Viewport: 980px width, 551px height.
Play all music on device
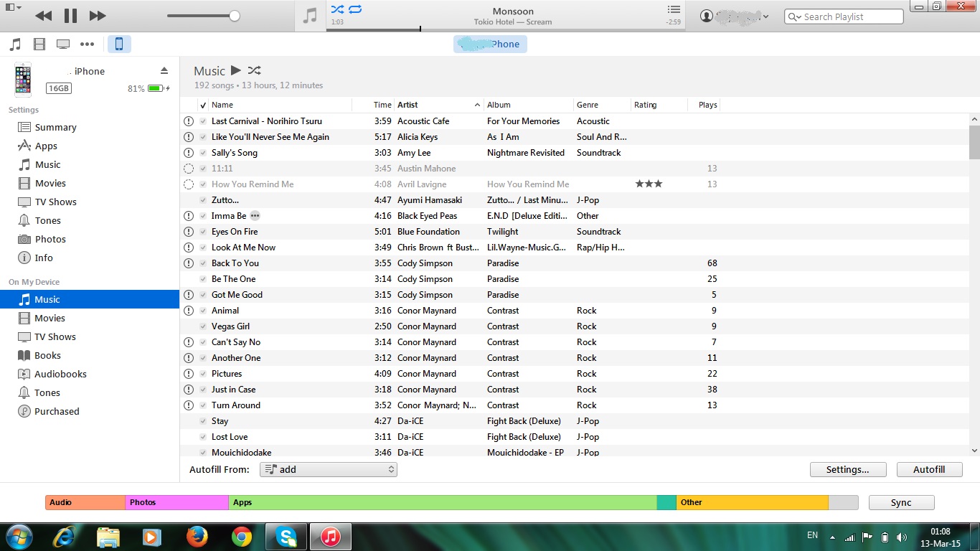(x=236, y=70)
